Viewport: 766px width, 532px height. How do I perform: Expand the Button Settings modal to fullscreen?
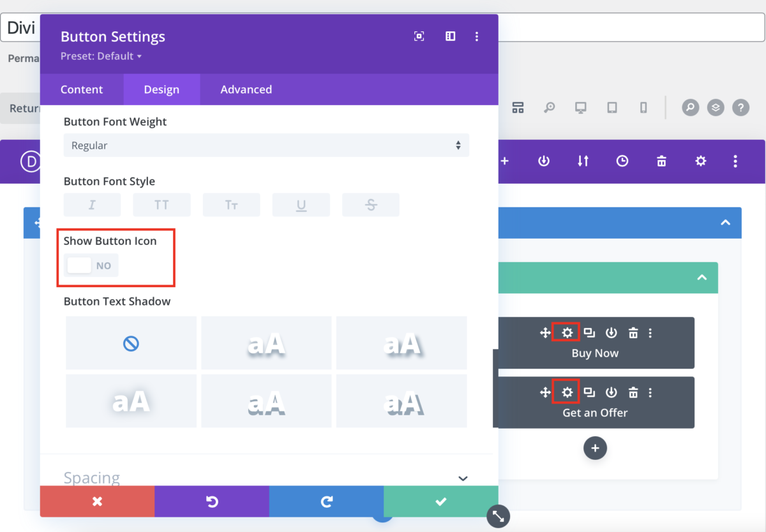(419, 36)
